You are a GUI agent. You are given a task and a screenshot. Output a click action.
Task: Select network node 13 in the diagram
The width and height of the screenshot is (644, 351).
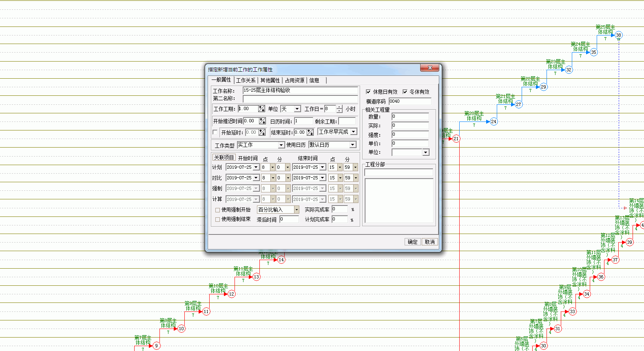256,277
